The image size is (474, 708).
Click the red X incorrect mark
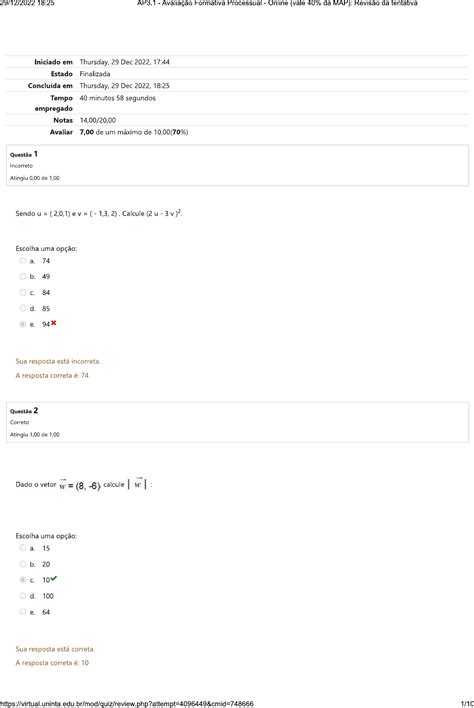(54, 323)
